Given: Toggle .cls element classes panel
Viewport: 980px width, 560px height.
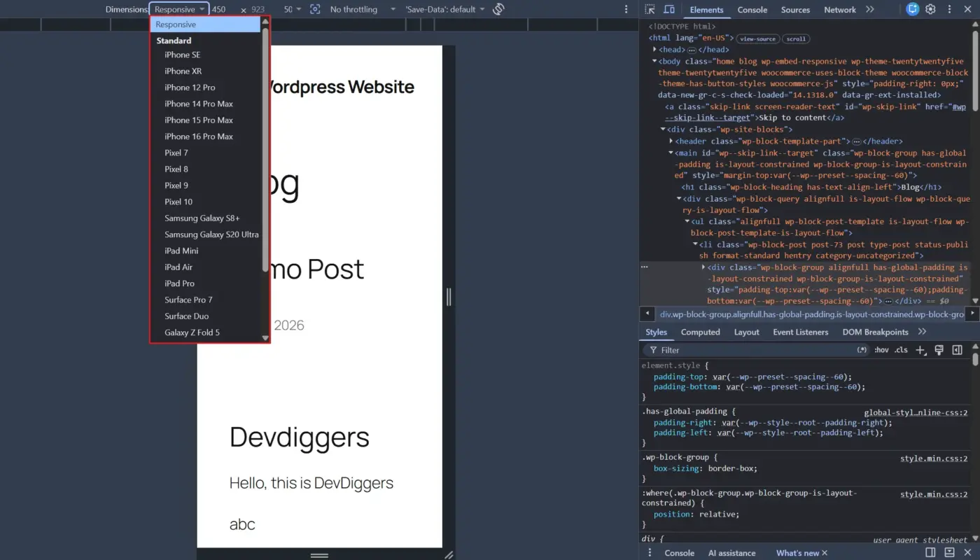Looking at the screenshot, I should [901, 350].
